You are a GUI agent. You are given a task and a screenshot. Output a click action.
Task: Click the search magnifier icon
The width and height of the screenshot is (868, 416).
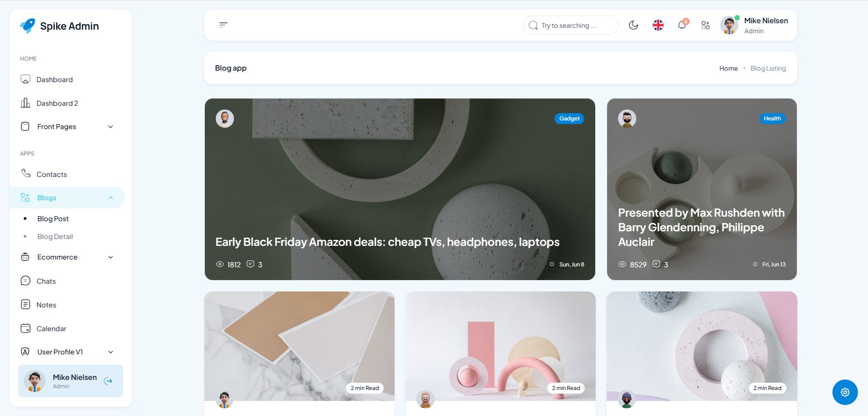(533, 26)
